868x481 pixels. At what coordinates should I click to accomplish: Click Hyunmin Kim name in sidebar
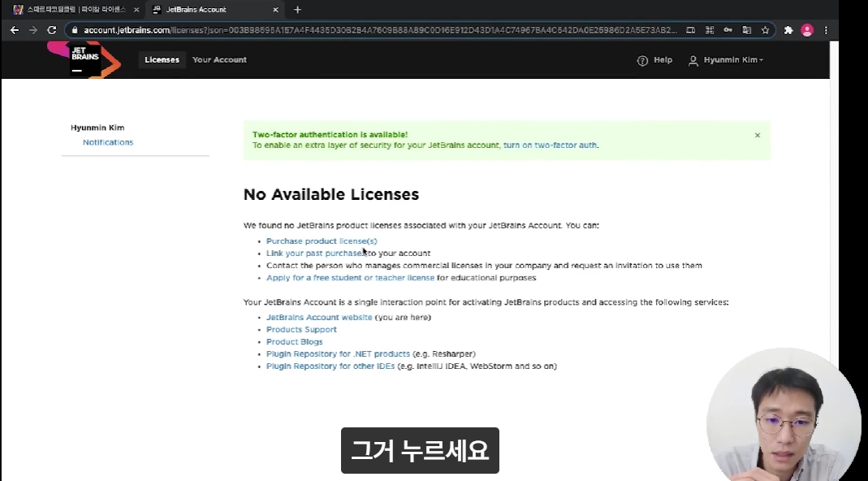(x=97, y=128)
